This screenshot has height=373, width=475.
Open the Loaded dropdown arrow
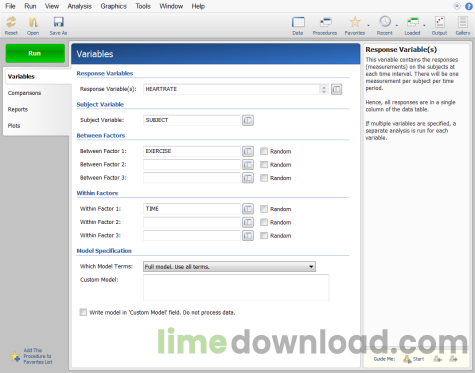[x=424, y=25]
